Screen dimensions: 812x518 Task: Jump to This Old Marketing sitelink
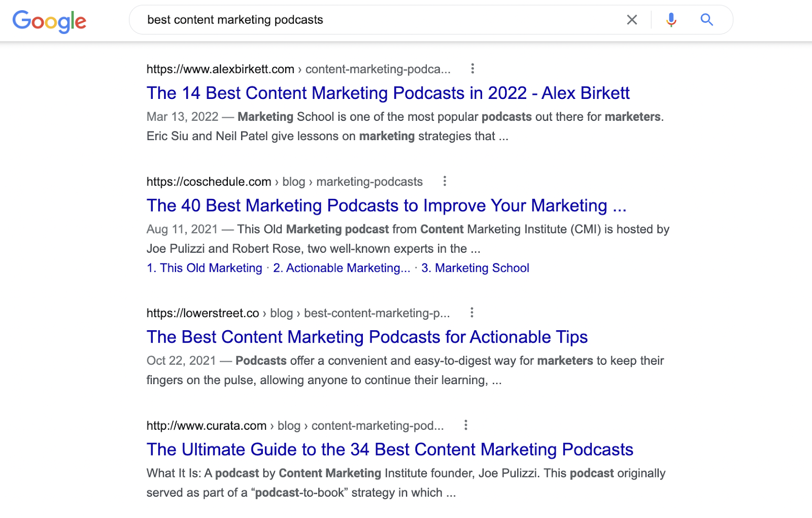(x=205, y=268)
